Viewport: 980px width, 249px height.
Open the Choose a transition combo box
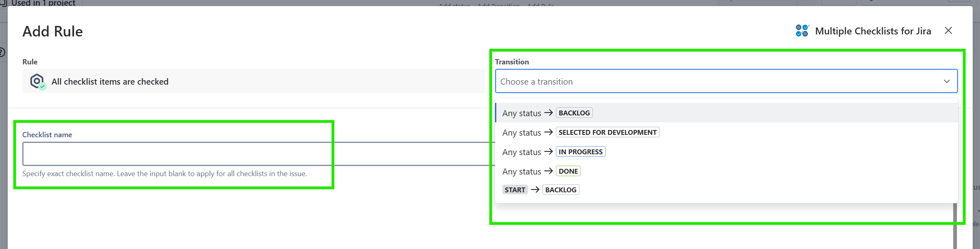coord(726,81)
